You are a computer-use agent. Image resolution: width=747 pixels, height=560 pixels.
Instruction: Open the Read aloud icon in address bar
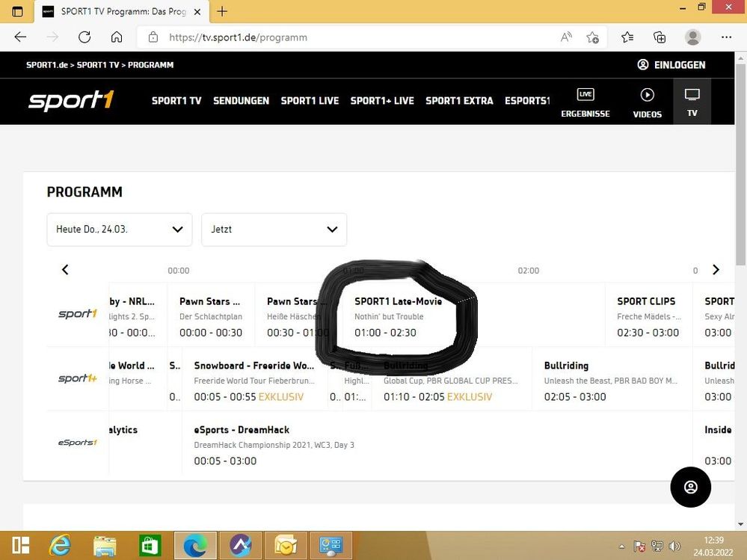tap(566, 37)
